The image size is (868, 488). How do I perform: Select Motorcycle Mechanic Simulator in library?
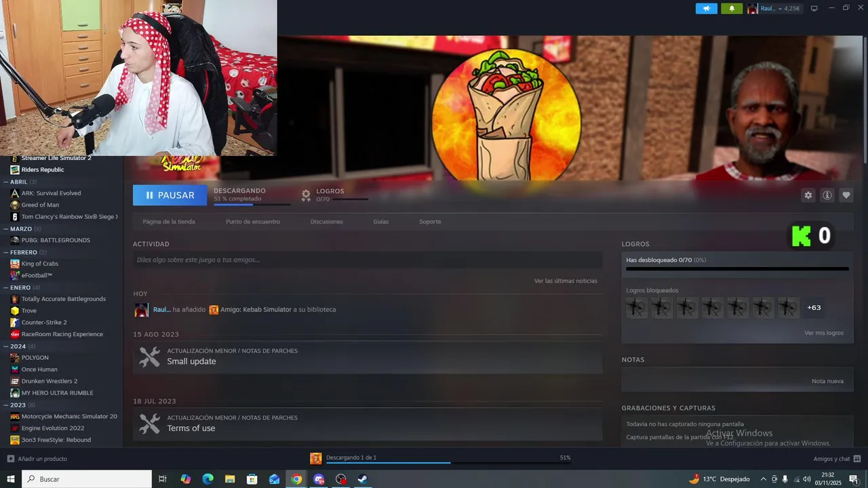click(x=69, y=416)
